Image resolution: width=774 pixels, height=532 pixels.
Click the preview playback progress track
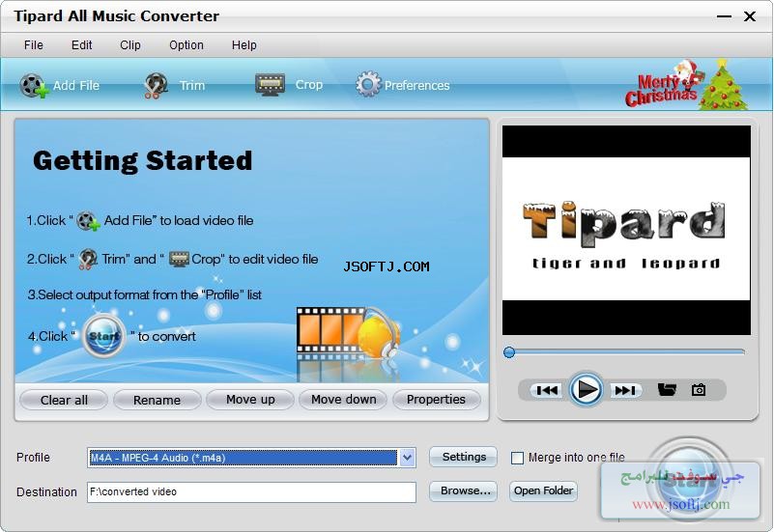(624, 352)
